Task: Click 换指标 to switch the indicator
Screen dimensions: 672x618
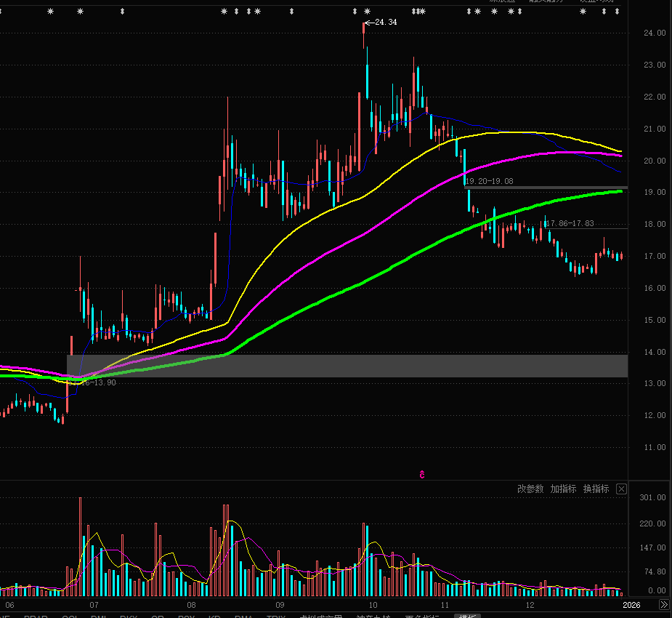Action: 596,489
